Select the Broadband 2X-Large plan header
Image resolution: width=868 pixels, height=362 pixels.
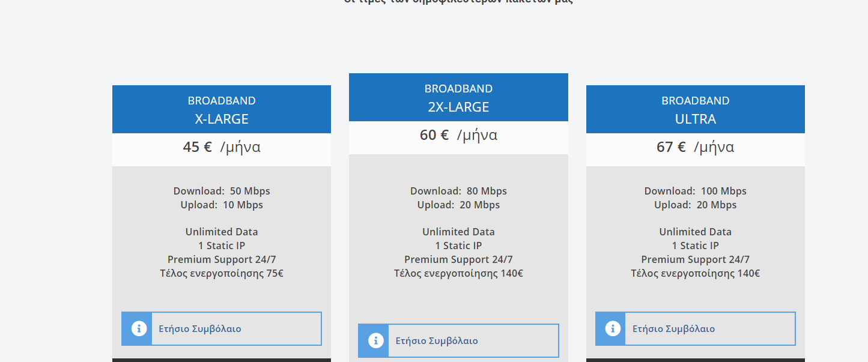coord(458,97)
